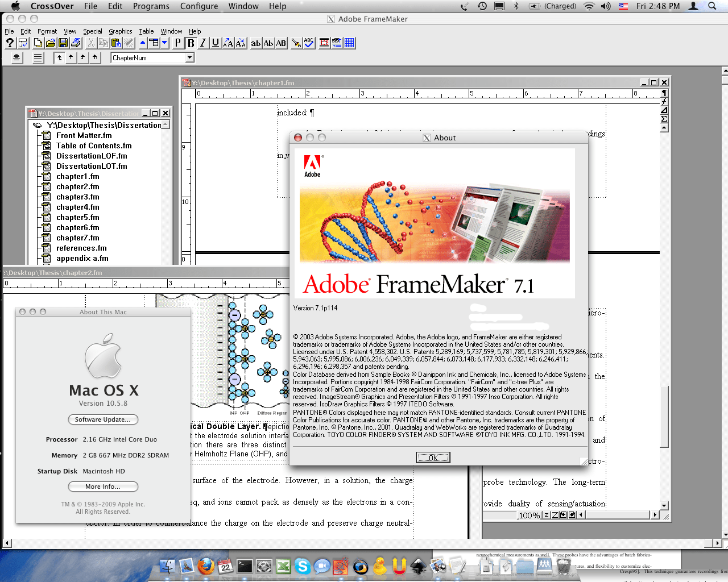The width and height of the screenshot is (728, 582).
Task: Click the ABC spelling checker icon
Action: (x=309, y=43)
